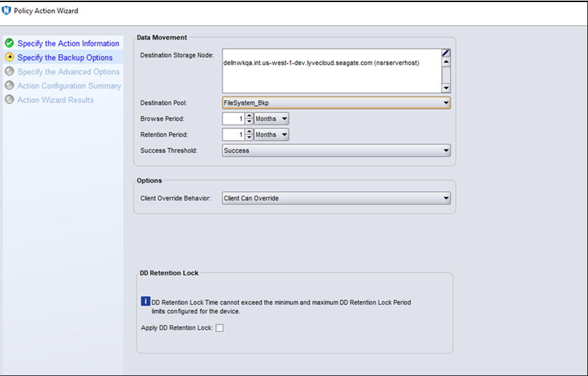This screenshot has width=588, height=376.
Task: Click the Policy Action Wizard shield icon
Action: click(x=6, y=10)
